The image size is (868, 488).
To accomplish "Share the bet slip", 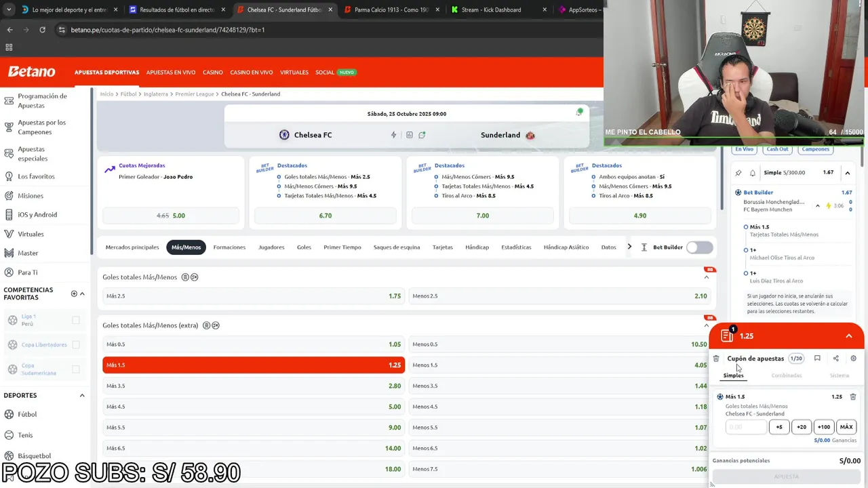I will [835, 359].
